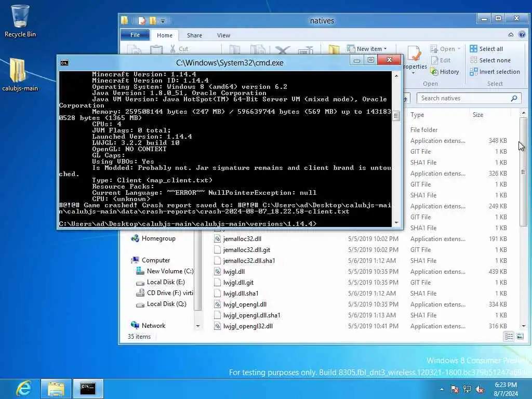This screenshot has width=532, height=399.
Task: Launch Internet Explorer from the taskbar
Action: [24, 389]
